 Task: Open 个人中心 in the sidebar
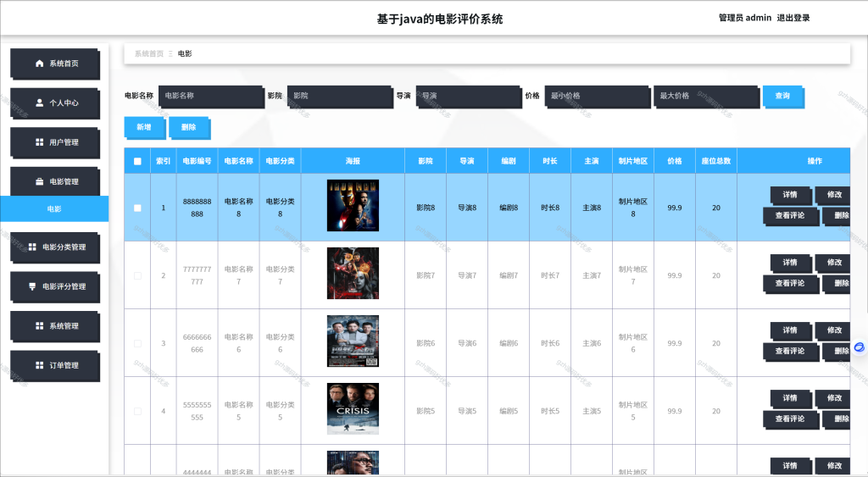click(x=55, y=103)
